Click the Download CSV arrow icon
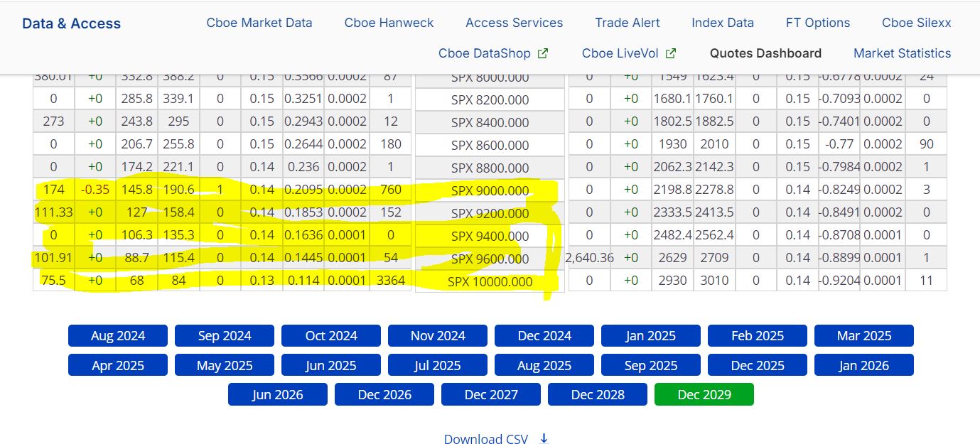The image size is (980, 444). (x=544, y=439)
